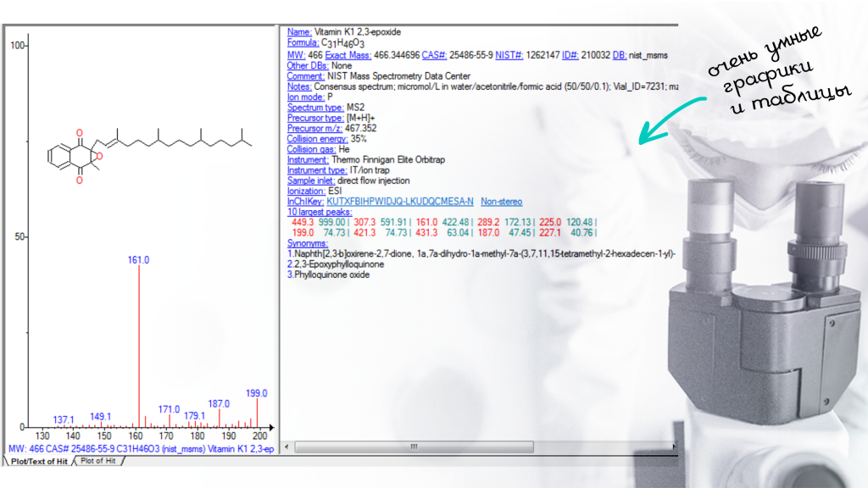Click the Synonyms heading link
The height and width of the screenshot is (488, 868).
click(307, 243)
